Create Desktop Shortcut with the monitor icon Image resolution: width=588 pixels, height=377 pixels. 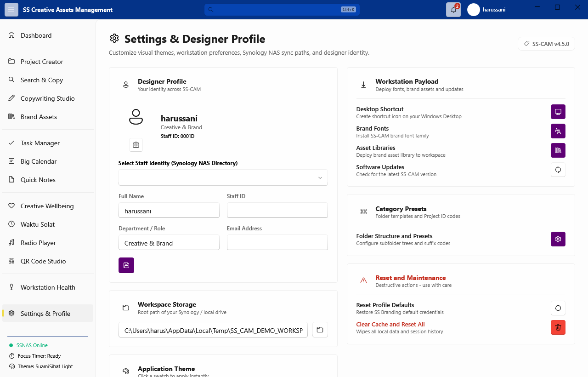coord(558,112)
